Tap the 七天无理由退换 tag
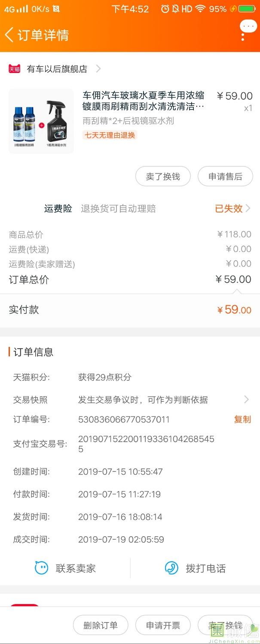260x644 pixels. click(x=110, y=135)
